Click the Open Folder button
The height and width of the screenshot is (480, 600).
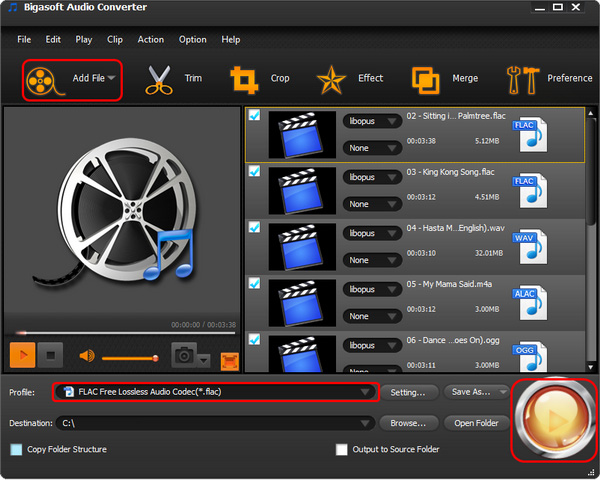click(476, 423)
